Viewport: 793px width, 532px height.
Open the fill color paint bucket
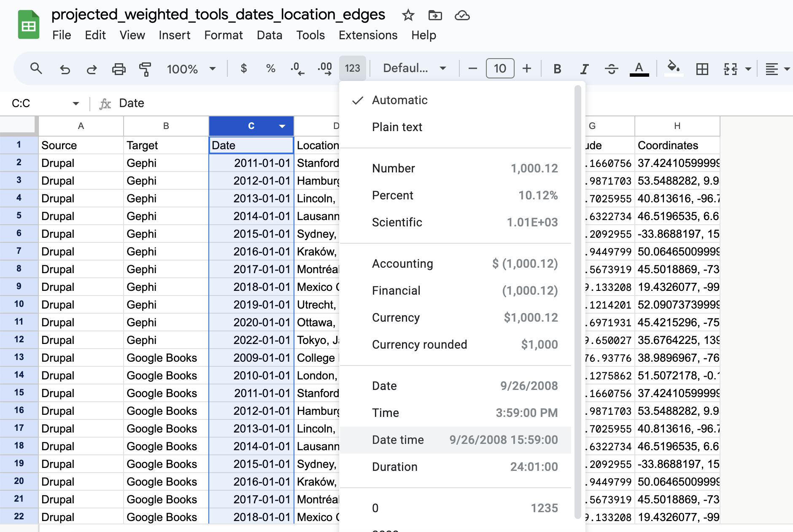tap(673, 68)
